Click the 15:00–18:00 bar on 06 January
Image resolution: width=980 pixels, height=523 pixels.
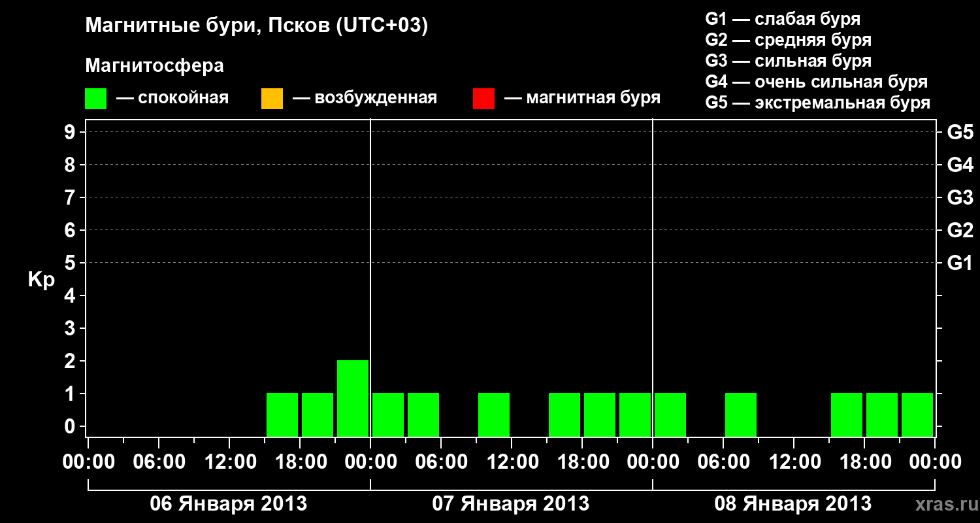(x=282, y=414)
